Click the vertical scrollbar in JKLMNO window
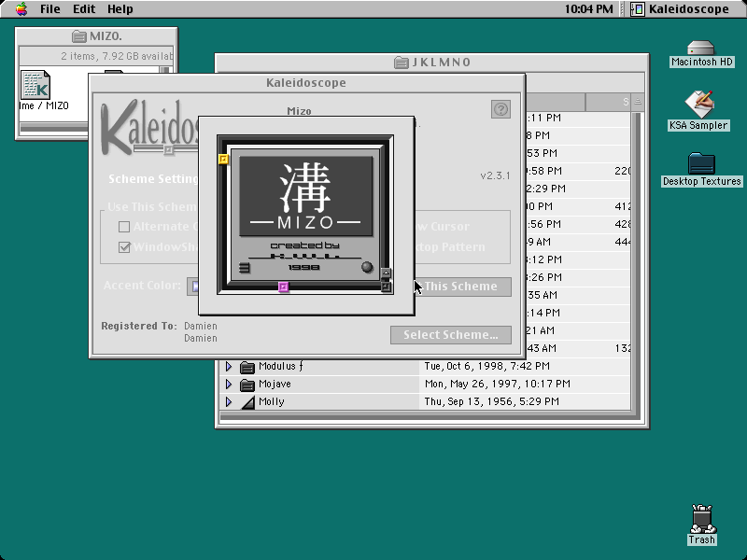The height and width of the screenshot is (560, 747). (x=638, y=261)
